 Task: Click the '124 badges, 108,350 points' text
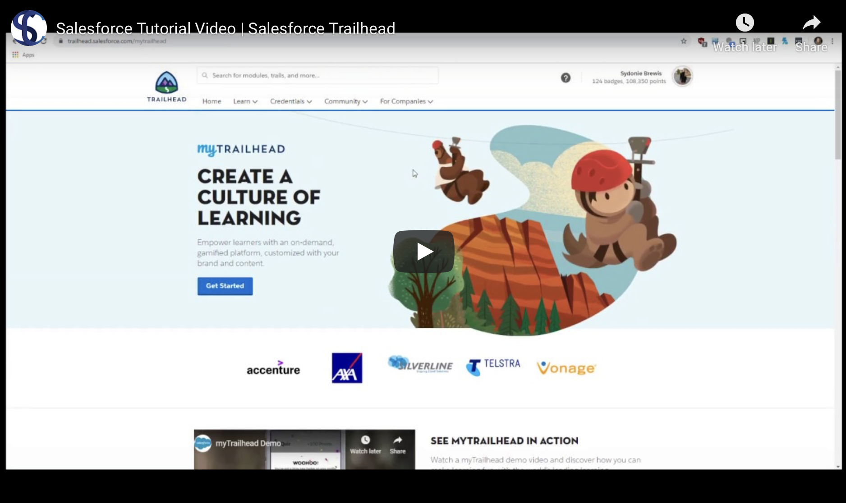(629, 81)
